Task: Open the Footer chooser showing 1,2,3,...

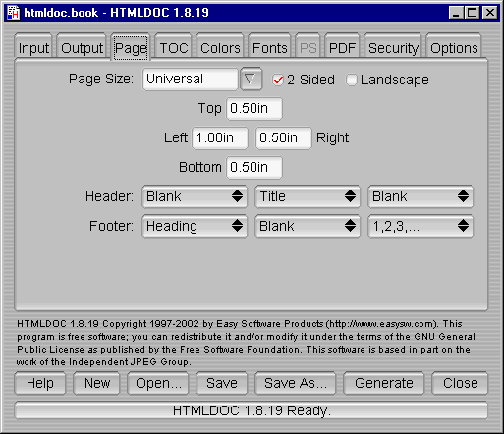Action: (x=420, y=226)
